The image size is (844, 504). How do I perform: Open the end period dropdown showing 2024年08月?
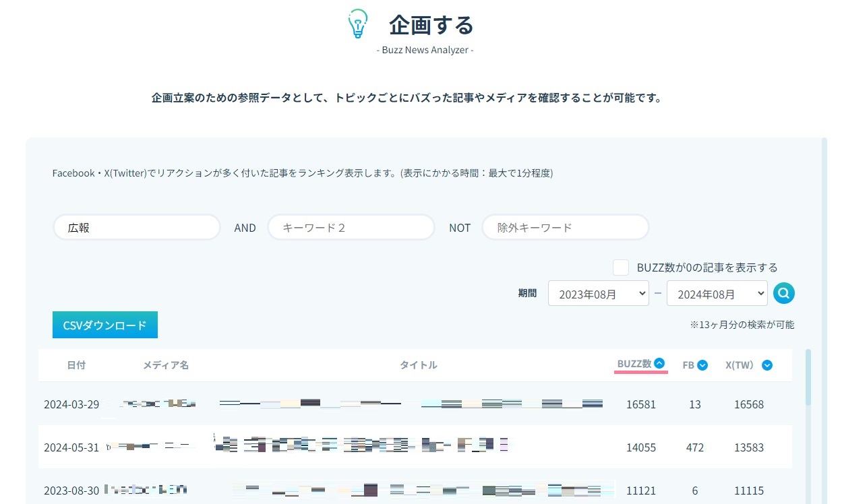click(x=717, y=294)
